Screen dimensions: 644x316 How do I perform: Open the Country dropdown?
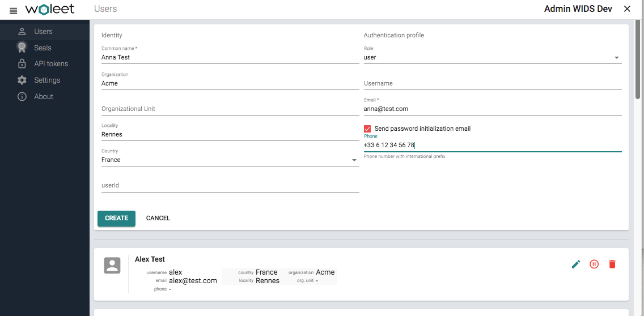tap(230, 160)
